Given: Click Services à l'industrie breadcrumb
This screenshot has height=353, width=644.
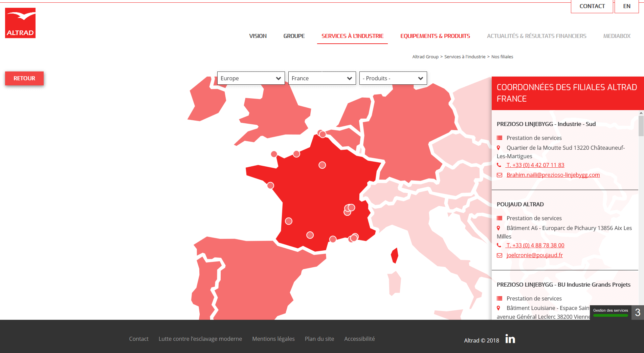Looking at the screenshot, I should pyautogui.click(x=465, y=57).
